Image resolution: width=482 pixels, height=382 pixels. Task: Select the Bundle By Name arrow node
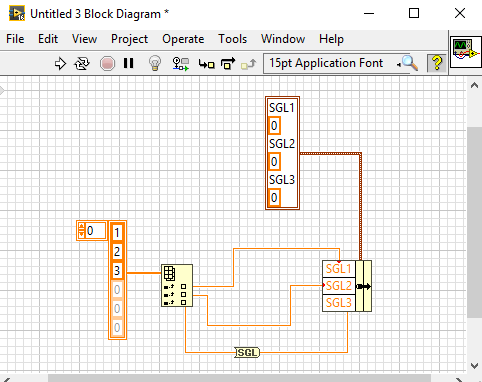[363, 286]
